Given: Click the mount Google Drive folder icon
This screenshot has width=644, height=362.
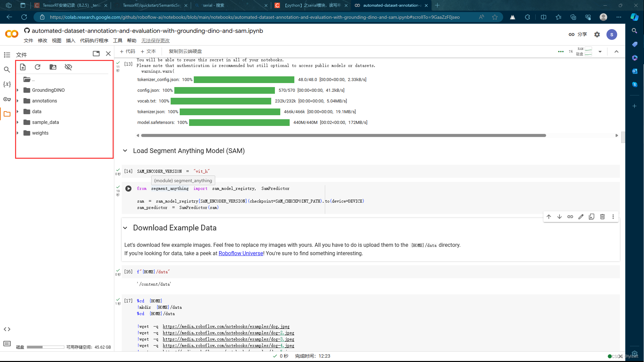Looking at the screenshot, I should (53, 67).
